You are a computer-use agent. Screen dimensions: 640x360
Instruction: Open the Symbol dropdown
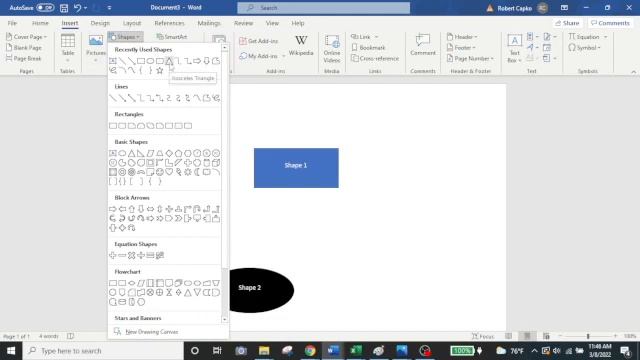(x=584, y=48)
